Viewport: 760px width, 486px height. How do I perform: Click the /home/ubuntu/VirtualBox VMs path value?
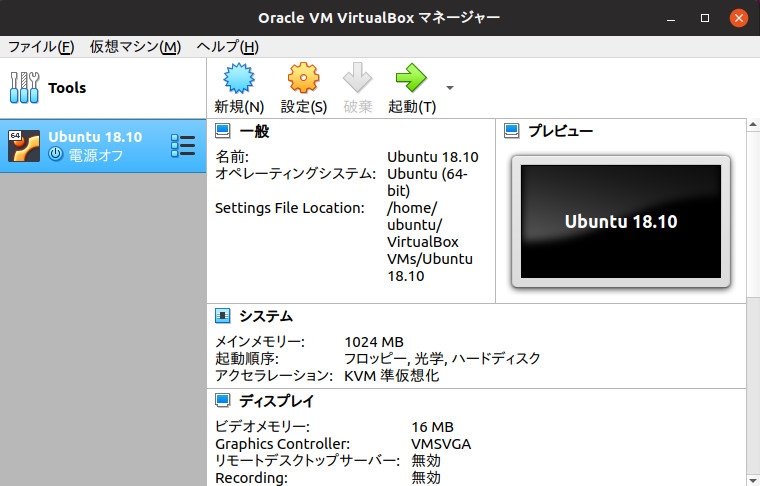coord(430,242)
